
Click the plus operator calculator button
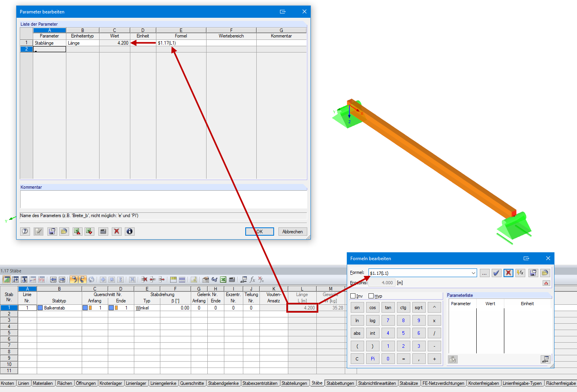[x=434, y=359]
